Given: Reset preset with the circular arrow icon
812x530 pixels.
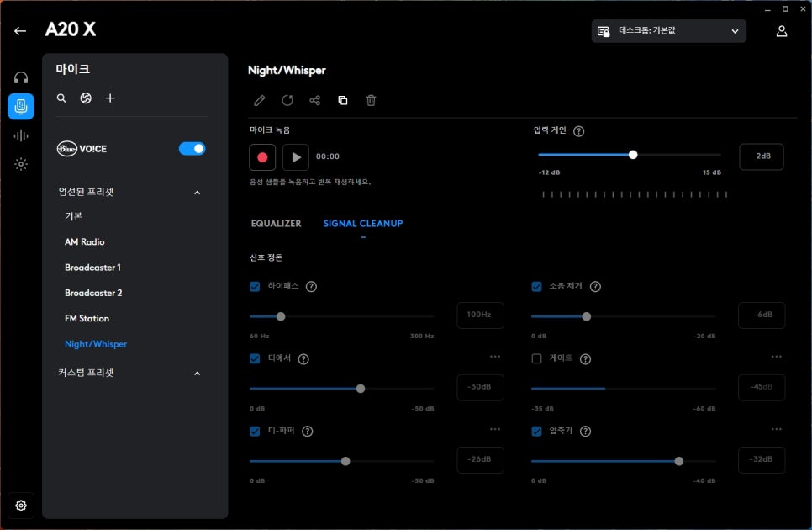Looking at the screenshot, I should point(287,101).
